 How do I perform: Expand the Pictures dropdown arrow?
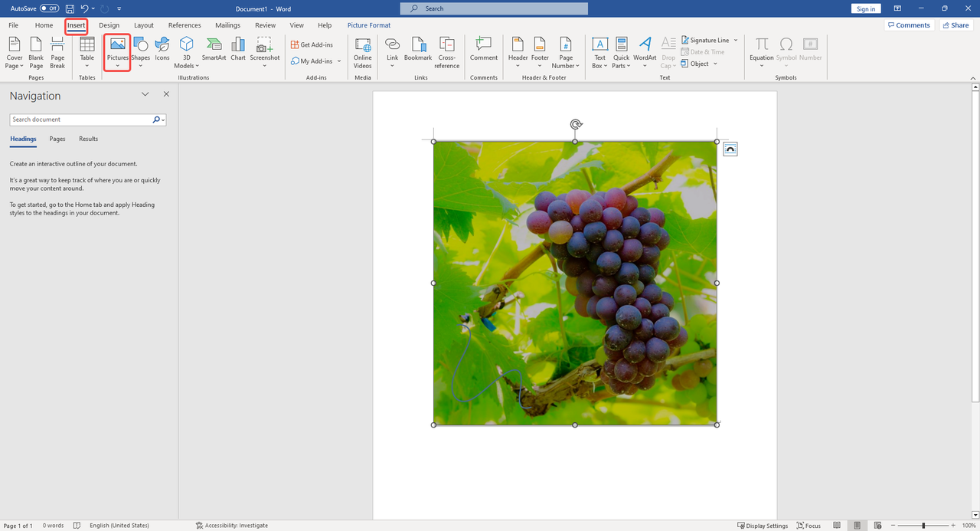pyautogui.click(x=118, y=66)
